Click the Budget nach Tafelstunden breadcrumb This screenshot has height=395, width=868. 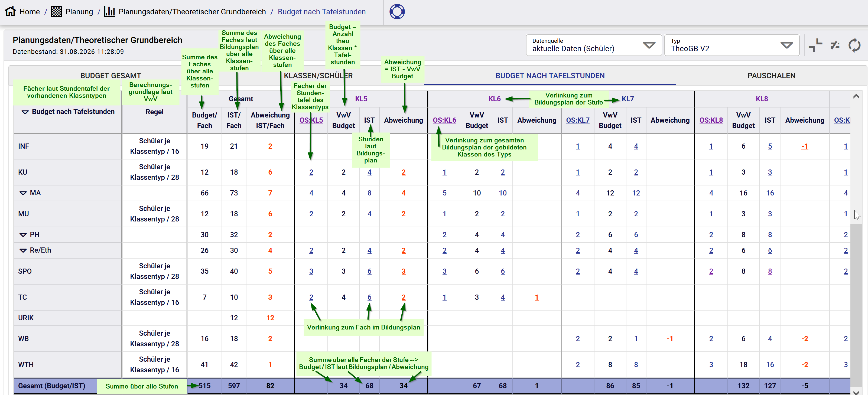click(321, 12)
